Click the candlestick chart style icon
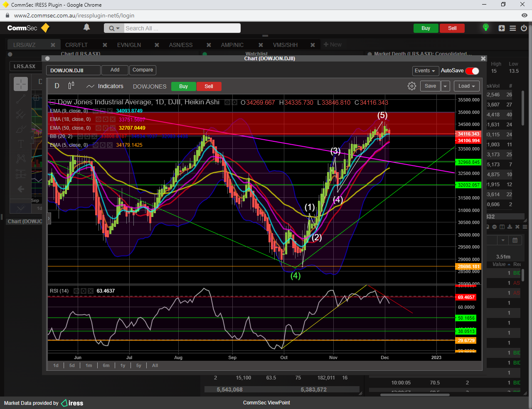This screenshot has height=409, width=532. tap(71, 86)
